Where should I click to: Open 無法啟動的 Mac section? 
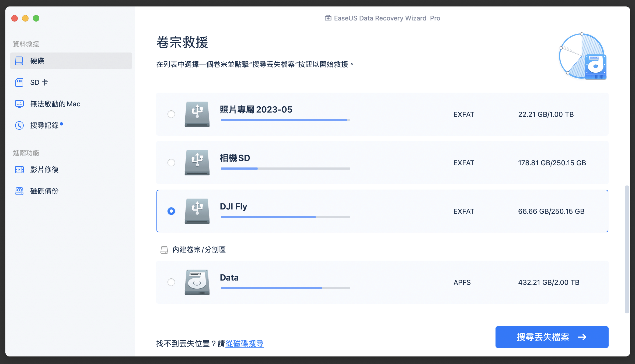tap(71, 104)
